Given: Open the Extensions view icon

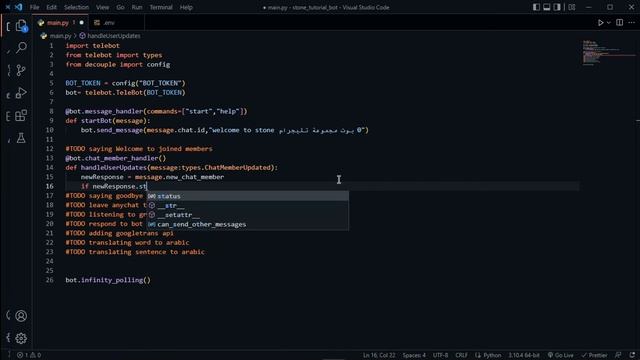Looking at the screenshot, I should point(21,116).
